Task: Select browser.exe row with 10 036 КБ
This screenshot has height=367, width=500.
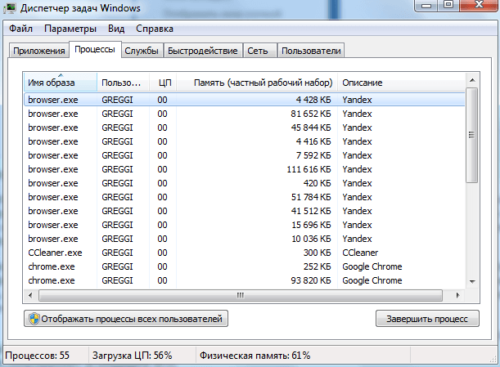Action: coord(245,239)
